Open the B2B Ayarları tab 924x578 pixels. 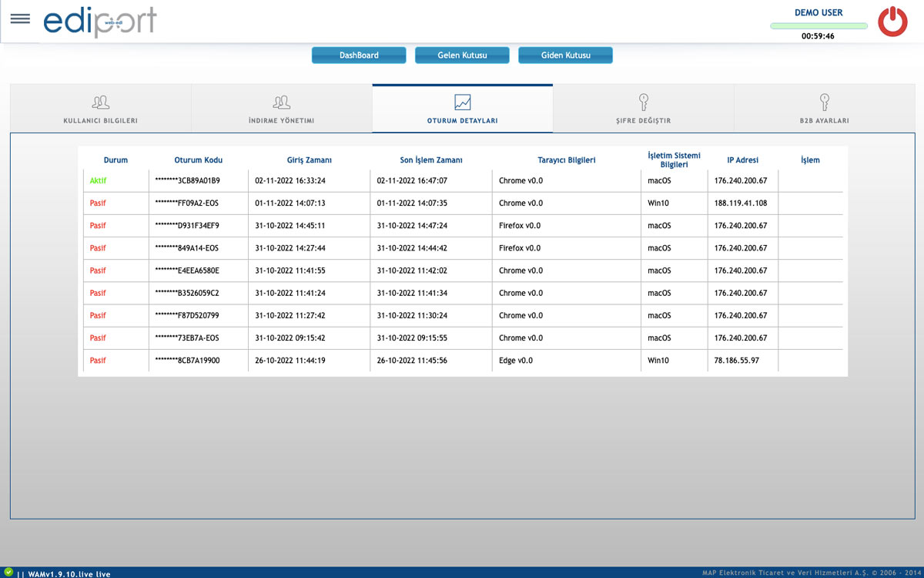pyautogui.click(x=825, y=108)
